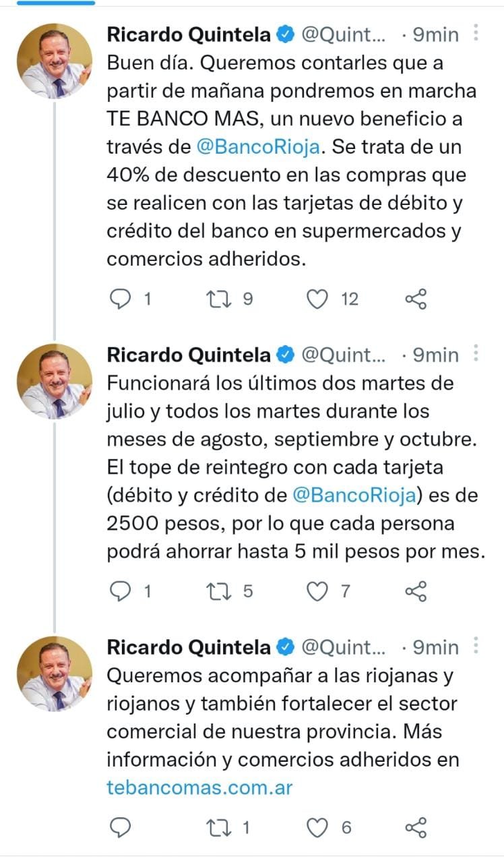Like the first tweet with 12 likes
The height and width of the screenshot is (863, 504).
(317, 299)
